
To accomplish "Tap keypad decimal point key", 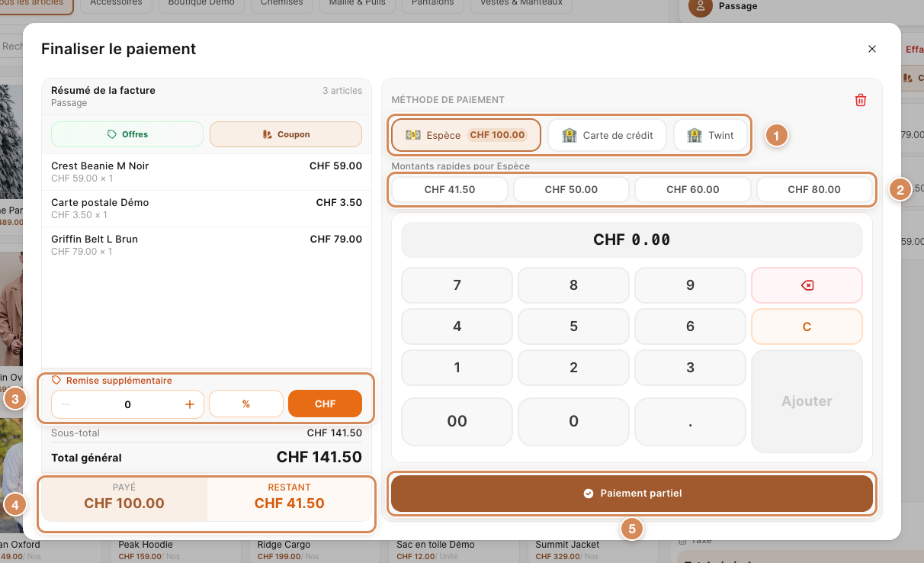I will pyautogui.click(x=690, y=421).
